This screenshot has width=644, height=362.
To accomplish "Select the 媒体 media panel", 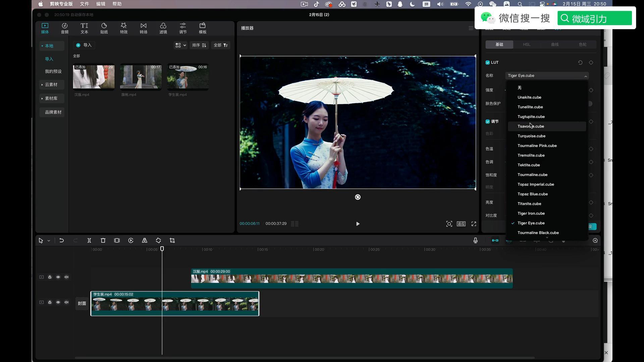I will click(x=45, y=28).
